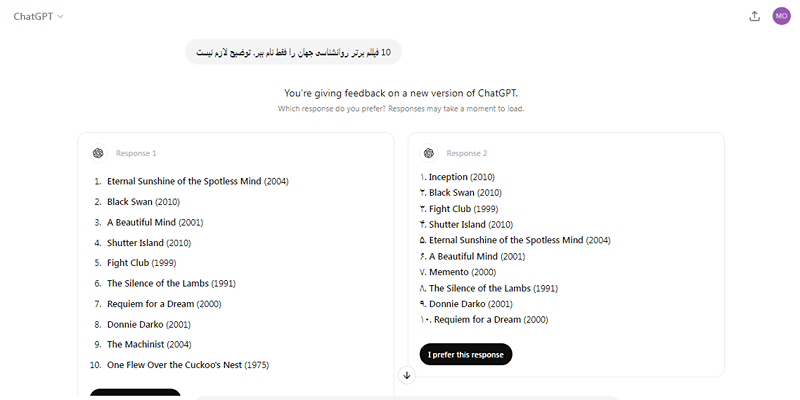The width and height of the screenshot is (800, 400).
Task: Click "One Flew Over the Cuckoo's Nest" entry
Action: tap(174, 365)
